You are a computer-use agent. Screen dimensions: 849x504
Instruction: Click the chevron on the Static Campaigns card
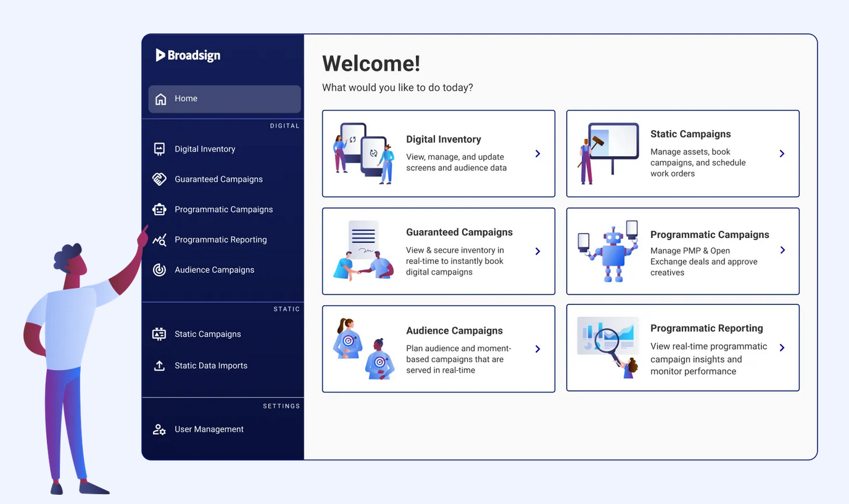[x=782, y=154]
